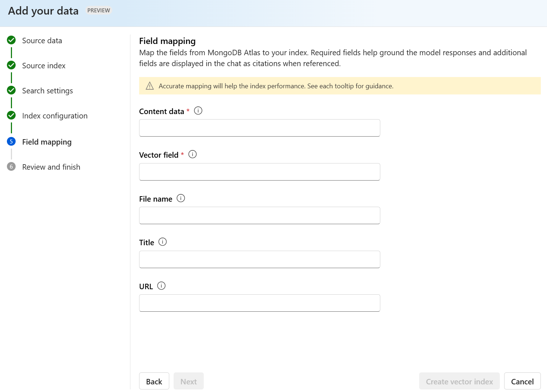Focus the Title input box

[x=259, y=259]
